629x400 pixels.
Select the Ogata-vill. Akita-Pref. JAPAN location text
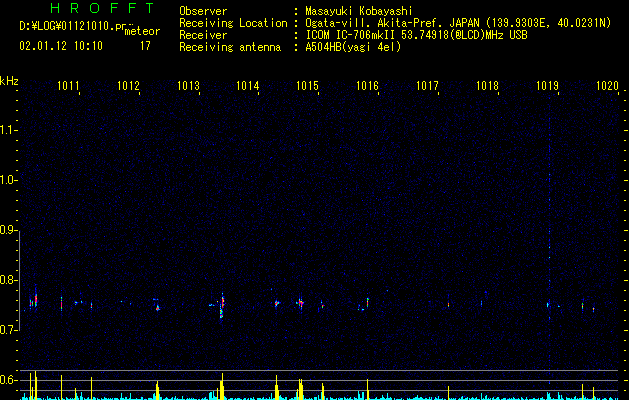458,23
